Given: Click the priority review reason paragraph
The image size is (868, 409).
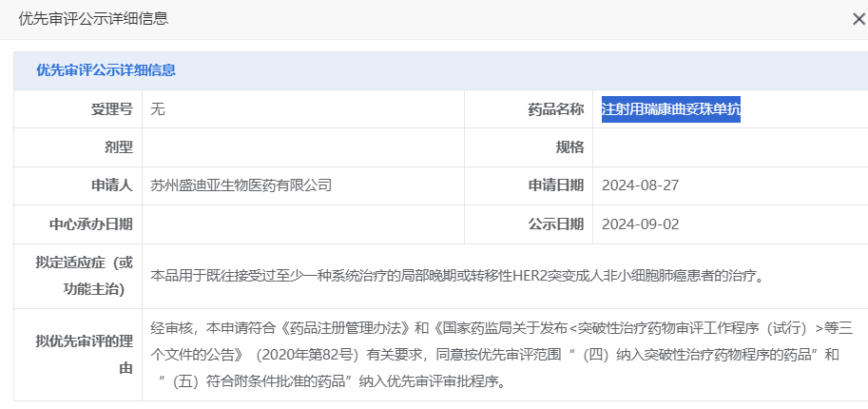Looking at the screenshot, I should point(494,355).
